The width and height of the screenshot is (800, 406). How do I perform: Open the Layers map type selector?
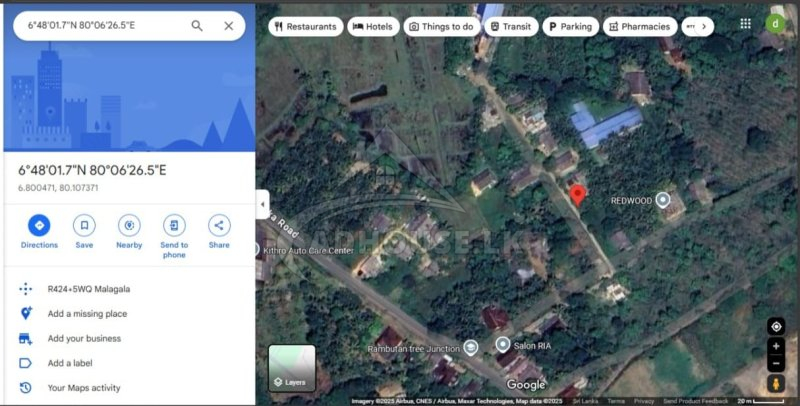click(292, 368)
